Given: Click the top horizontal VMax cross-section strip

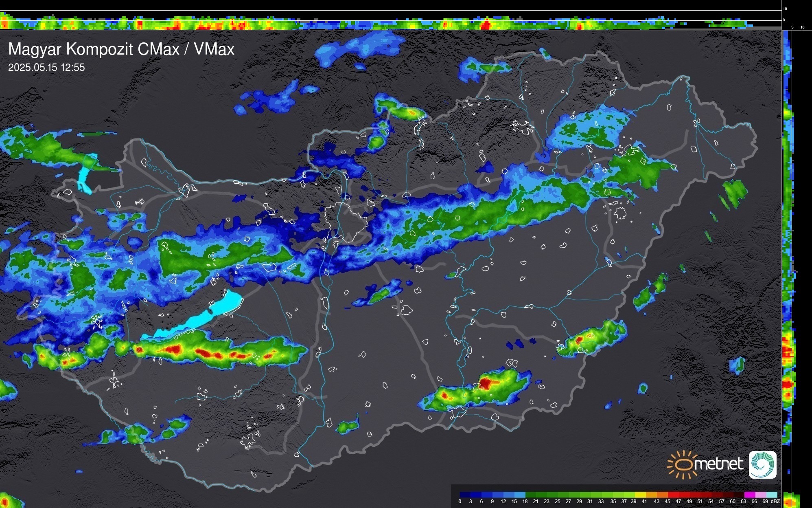Looking at the screenshot, I should click(391, 24).
